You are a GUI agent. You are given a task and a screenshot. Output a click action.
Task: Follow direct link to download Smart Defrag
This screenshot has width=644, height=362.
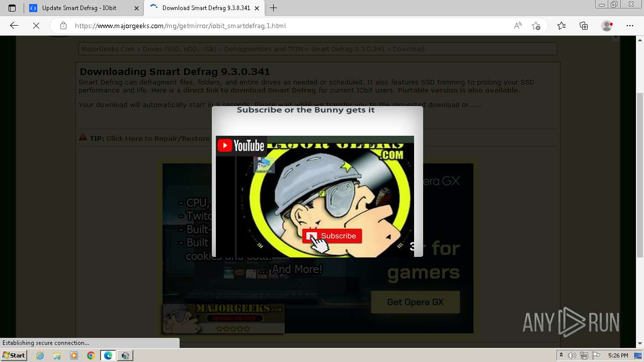[250, 90]
